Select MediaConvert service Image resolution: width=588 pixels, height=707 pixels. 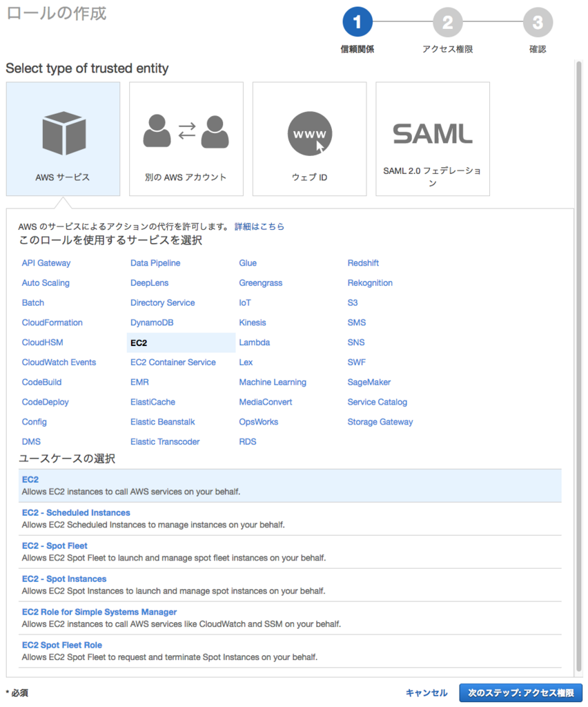[266, 402]
